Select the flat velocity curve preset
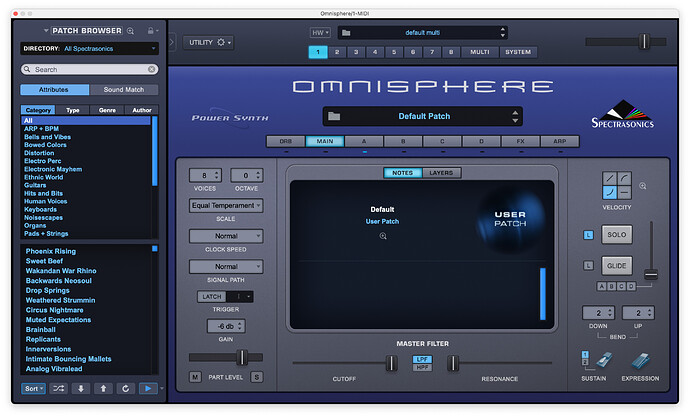Image resolution: width=690 pixels, height=416 pixels. click(624, 192)
